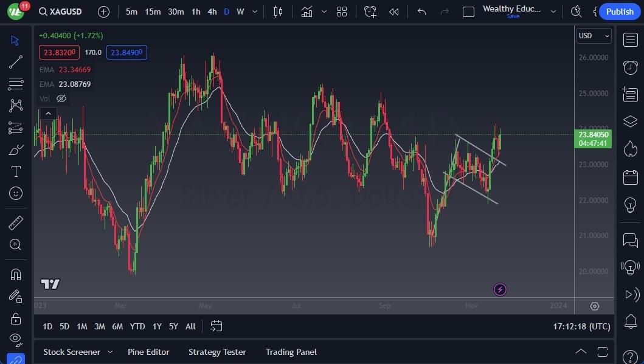Publish the current chart
The height and width of the screenshot is (364, 644).
point(620,11)
